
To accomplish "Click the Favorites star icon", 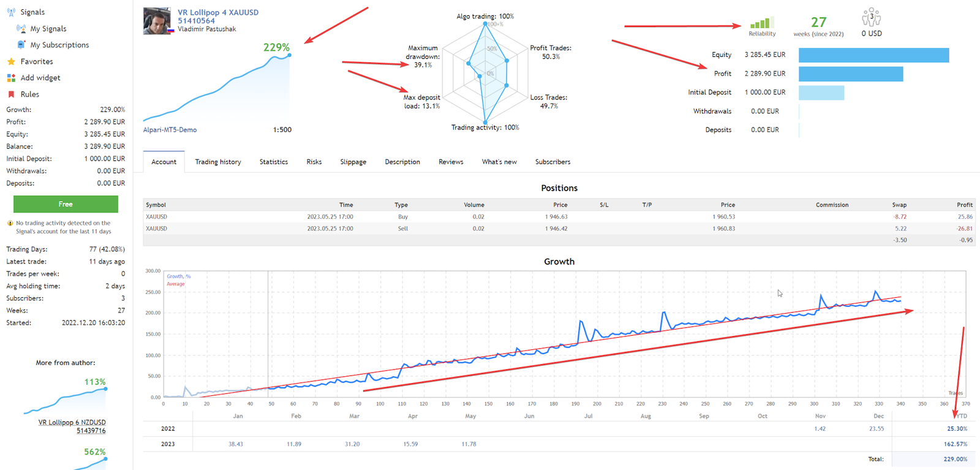I will tap(11, 61).
